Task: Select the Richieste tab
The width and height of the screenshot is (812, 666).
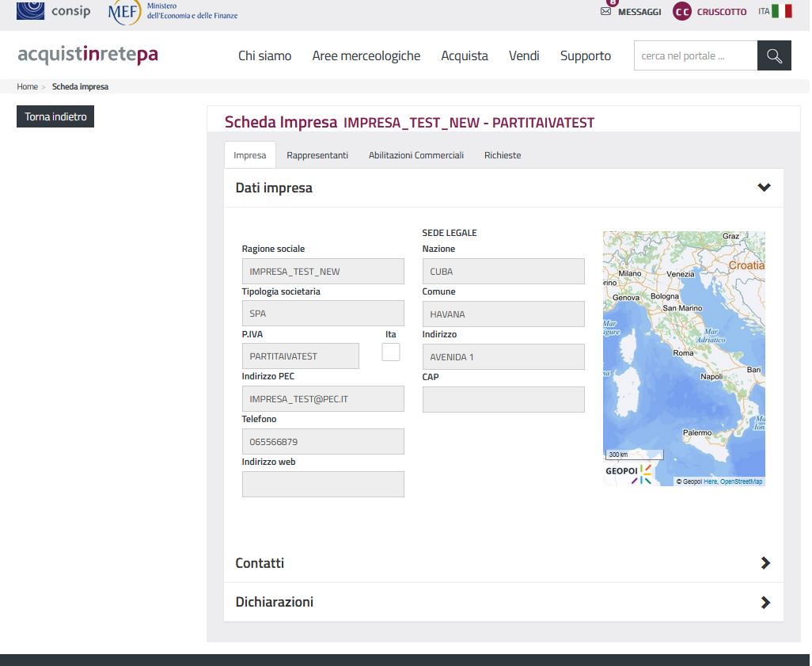Action: [503, 155]
